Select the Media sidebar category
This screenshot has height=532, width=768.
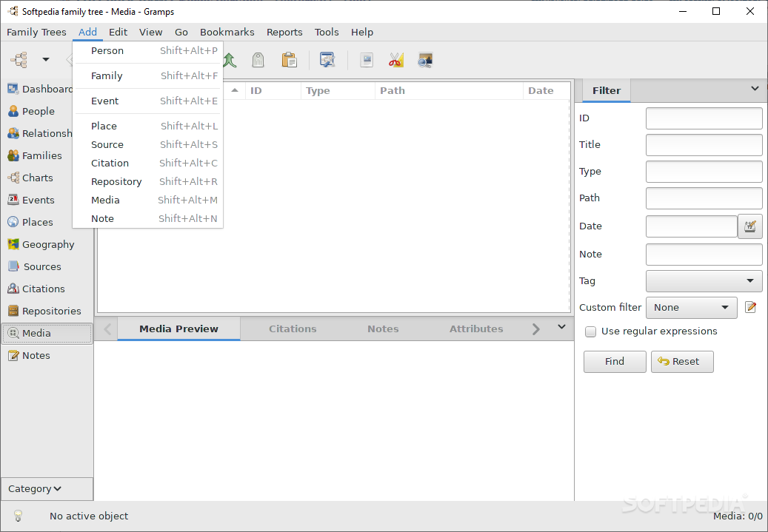(47, 333)
